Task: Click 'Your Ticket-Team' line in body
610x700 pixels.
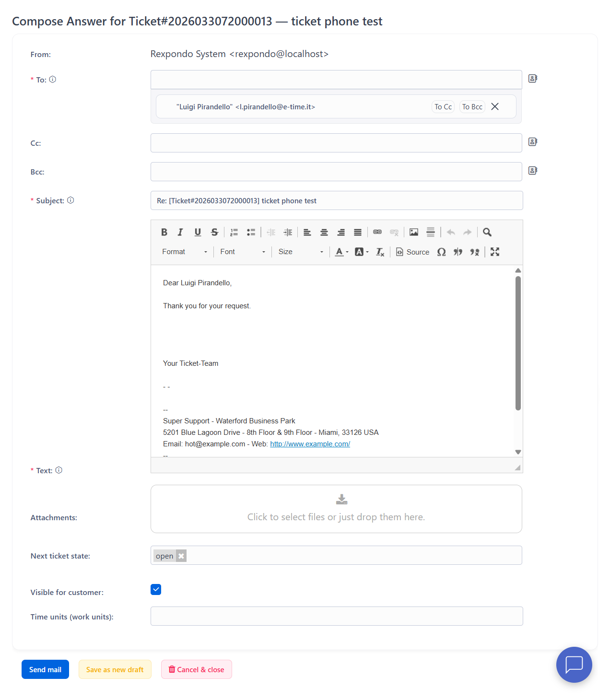Action: coord(190,363)
